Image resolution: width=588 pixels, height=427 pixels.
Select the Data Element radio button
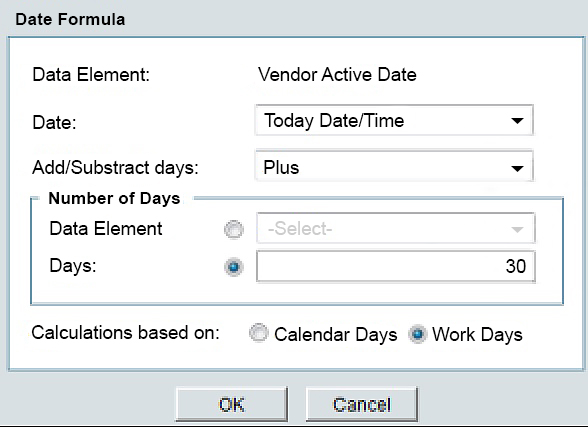tap(234, 229)
